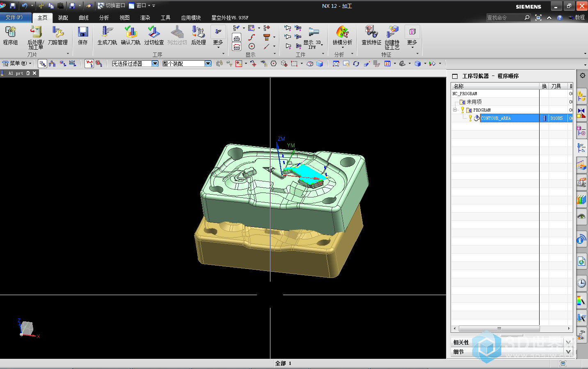
Task: Select NC_PROGRAM root row
Action: (464, 94)
